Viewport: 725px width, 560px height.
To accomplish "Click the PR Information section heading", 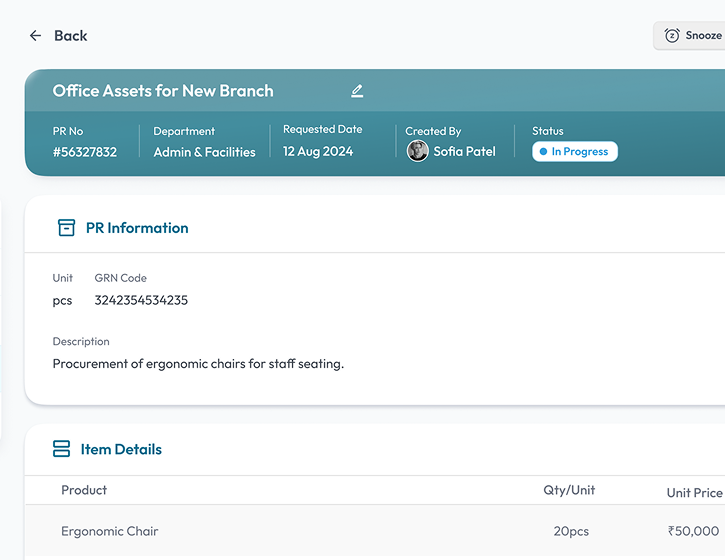I will tap(137, 228).
